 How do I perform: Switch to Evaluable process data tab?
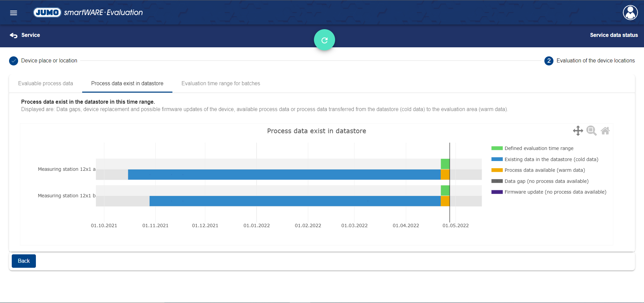click(x=46, y=84)
